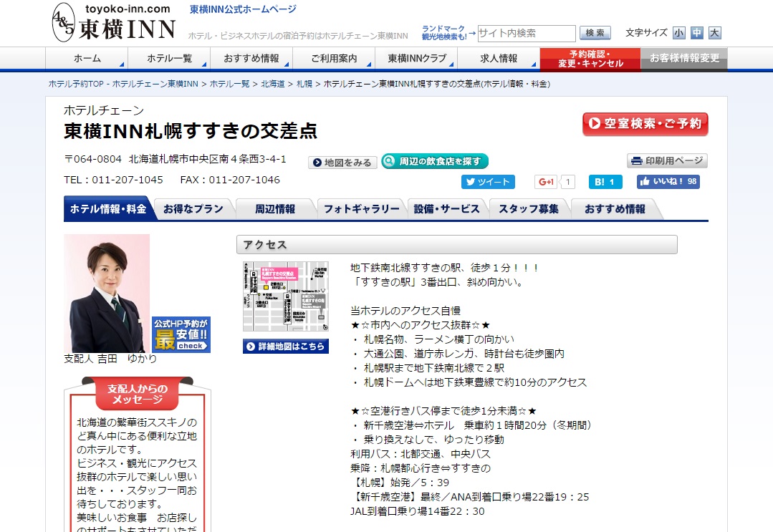
Task: Open the 札幌 breadcrumb link
Action: point(304,84)
